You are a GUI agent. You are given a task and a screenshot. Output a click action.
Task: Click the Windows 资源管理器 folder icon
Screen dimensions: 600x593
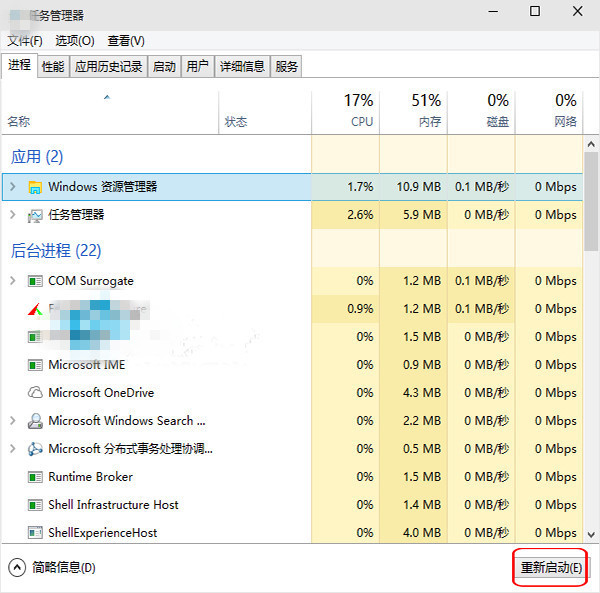click(x=35, y=187)
